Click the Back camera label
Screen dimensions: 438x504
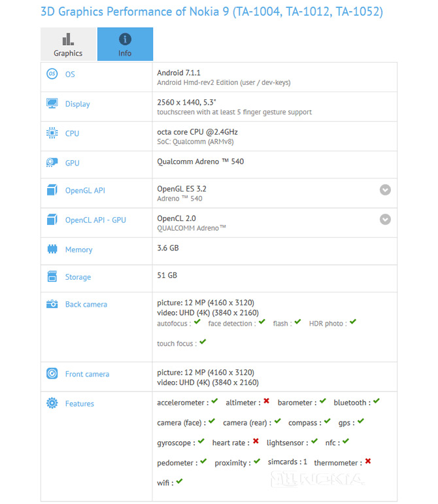(86, 304)
